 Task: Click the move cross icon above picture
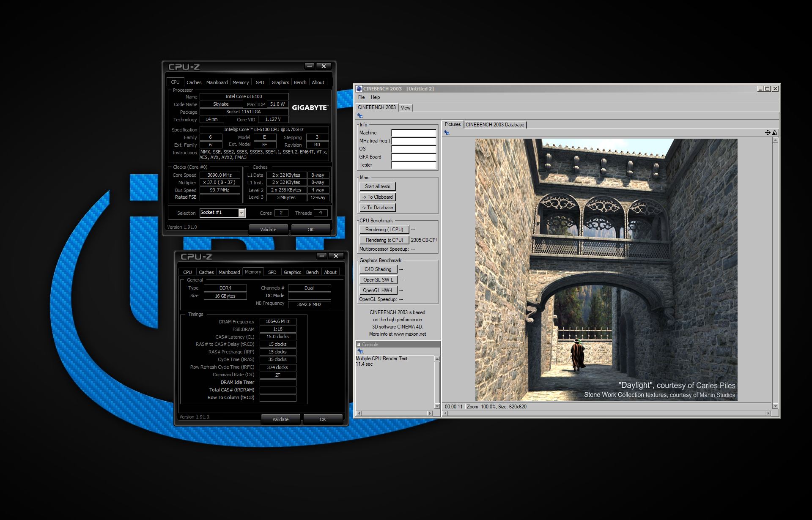click(768, 133)
